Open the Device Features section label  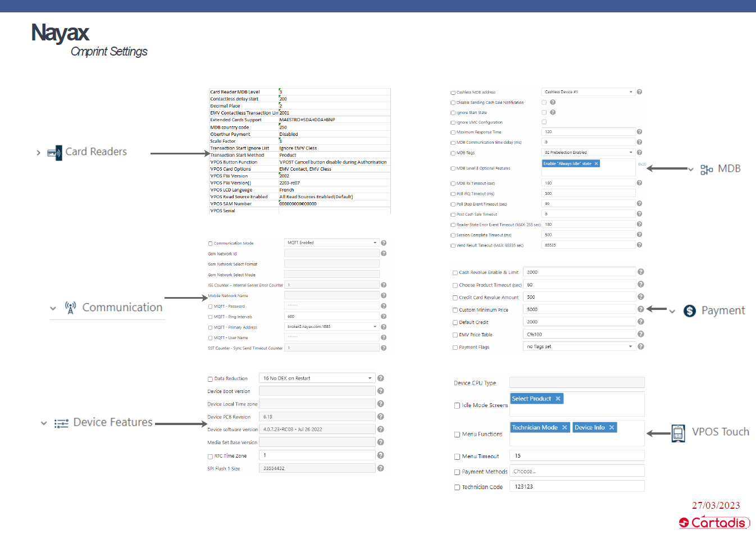(113, 422)
